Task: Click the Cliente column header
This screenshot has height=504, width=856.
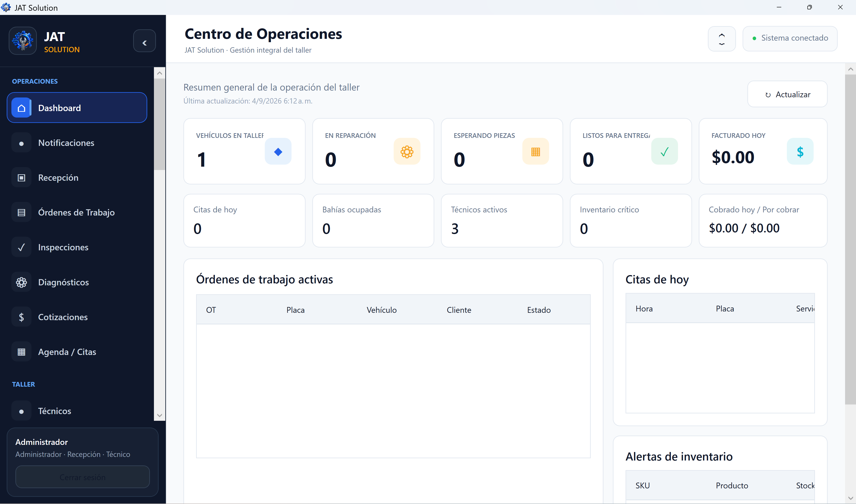Action: (x=459, y=310)
